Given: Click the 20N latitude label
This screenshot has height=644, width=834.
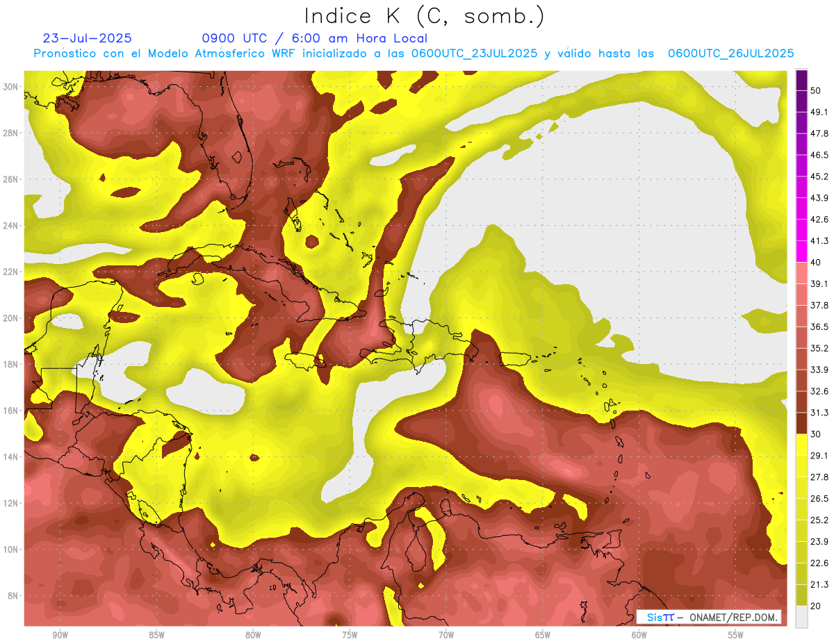Looking at the screenshot, I should point(10,318).
